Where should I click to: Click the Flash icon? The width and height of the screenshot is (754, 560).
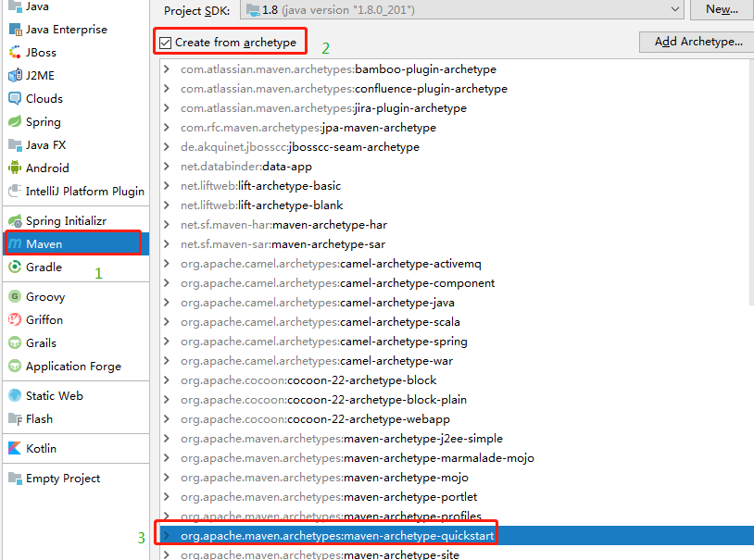pyautogui.click(x=15, y=418)
